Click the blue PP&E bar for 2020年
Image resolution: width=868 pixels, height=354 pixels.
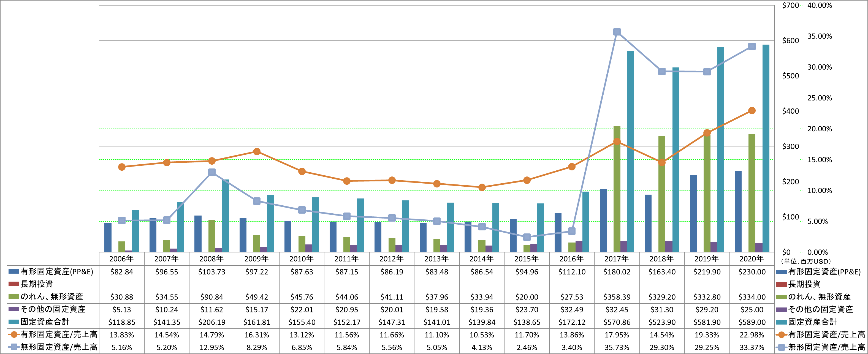click(x=738, y=211)
